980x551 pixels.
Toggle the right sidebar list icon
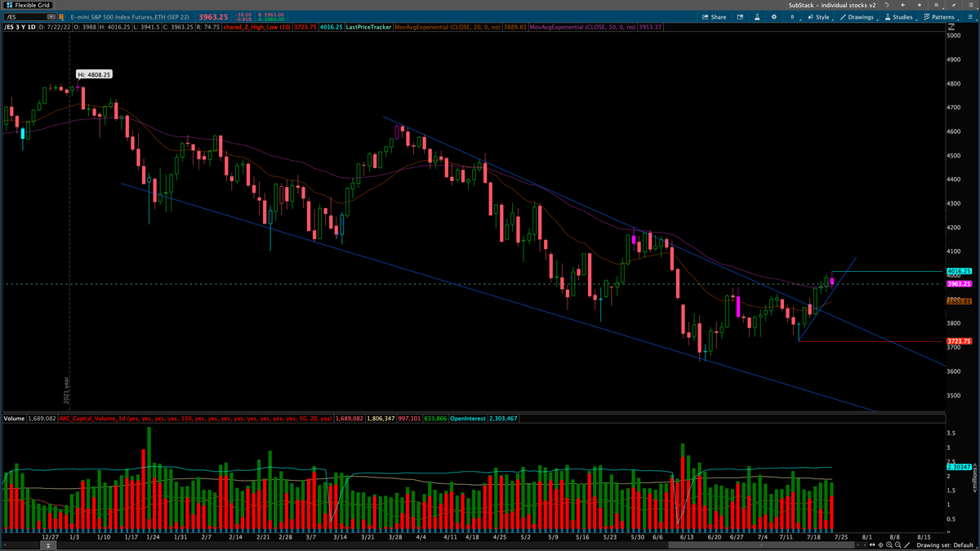(970, 5)
